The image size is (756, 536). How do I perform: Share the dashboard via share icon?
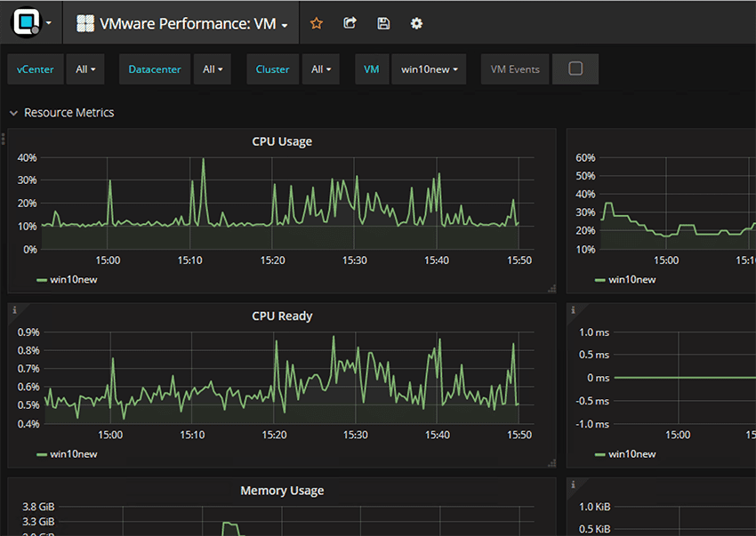point(350,23)
